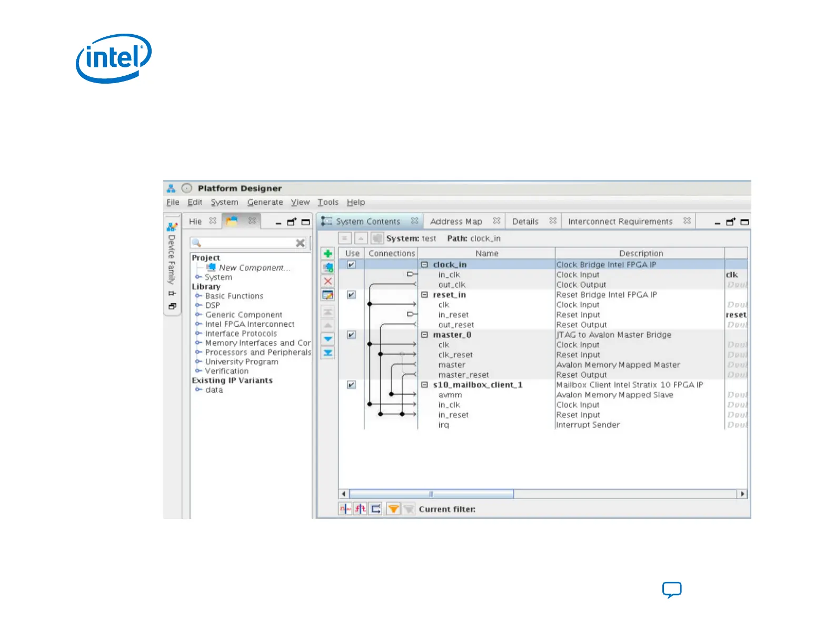Click the Platform Designer title bar app icon
This screenshot has height=644, width=834.
[x=171, y=188]
